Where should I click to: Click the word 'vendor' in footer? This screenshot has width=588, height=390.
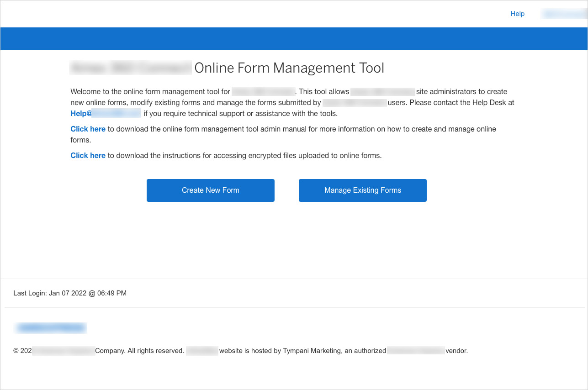[x=456, y=351]
